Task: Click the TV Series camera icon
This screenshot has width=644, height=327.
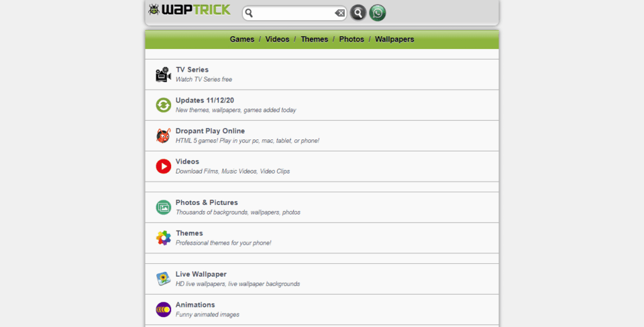Action: [x=163, y=74]
